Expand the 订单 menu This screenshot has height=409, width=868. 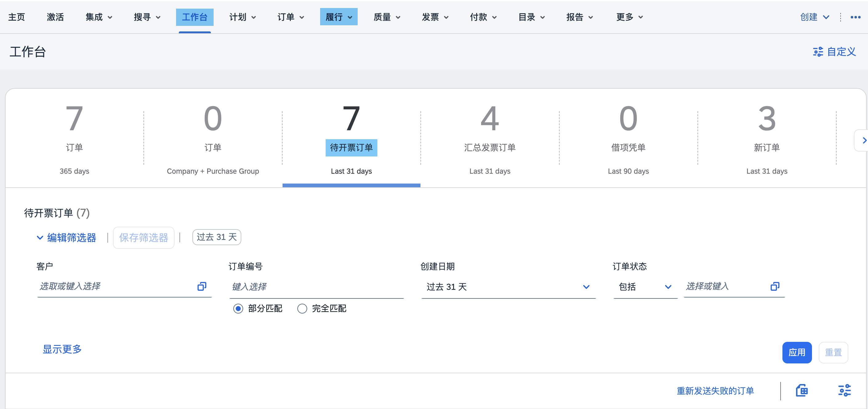pos(291,17)
